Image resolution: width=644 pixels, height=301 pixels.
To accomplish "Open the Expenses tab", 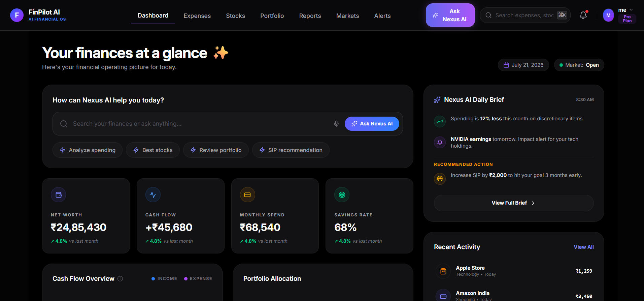I will pyautogui.click(x=197, y=16).
